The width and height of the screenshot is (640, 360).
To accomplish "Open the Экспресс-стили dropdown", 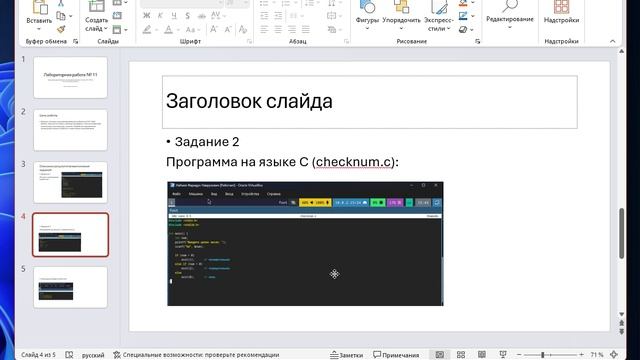I will (449, 29).
